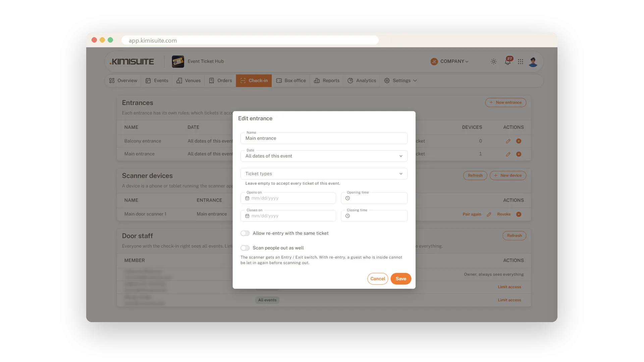Image resolution: width=644 pixels, height=362 pixels.
Task: Enable Scan people out as well switch
Action: click(x=245, y=248)
